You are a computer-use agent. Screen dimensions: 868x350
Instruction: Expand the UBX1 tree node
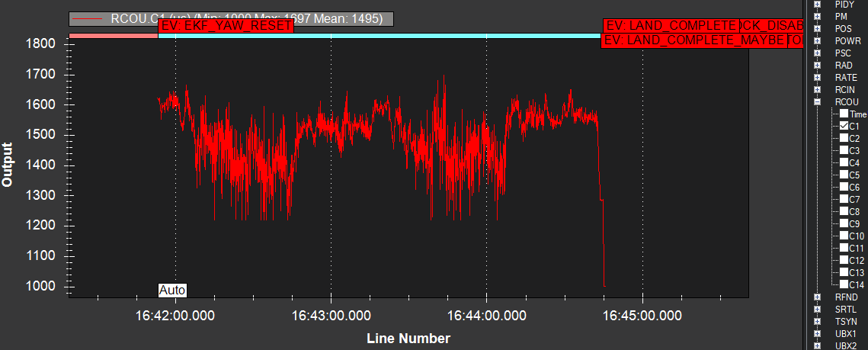coord(817,333)
